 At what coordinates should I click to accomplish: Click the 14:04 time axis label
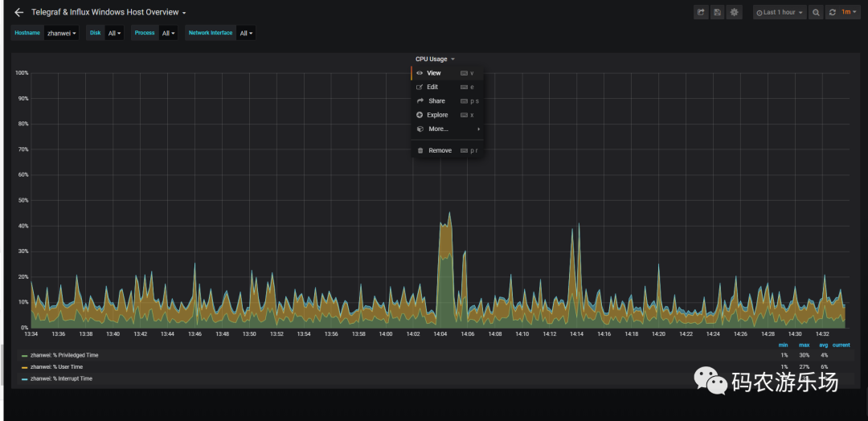click(x=440, y=334)
